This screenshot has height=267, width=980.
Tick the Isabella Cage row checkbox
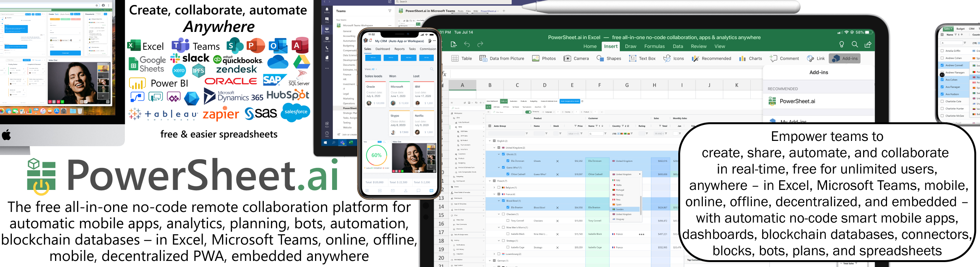coord(507,247)
